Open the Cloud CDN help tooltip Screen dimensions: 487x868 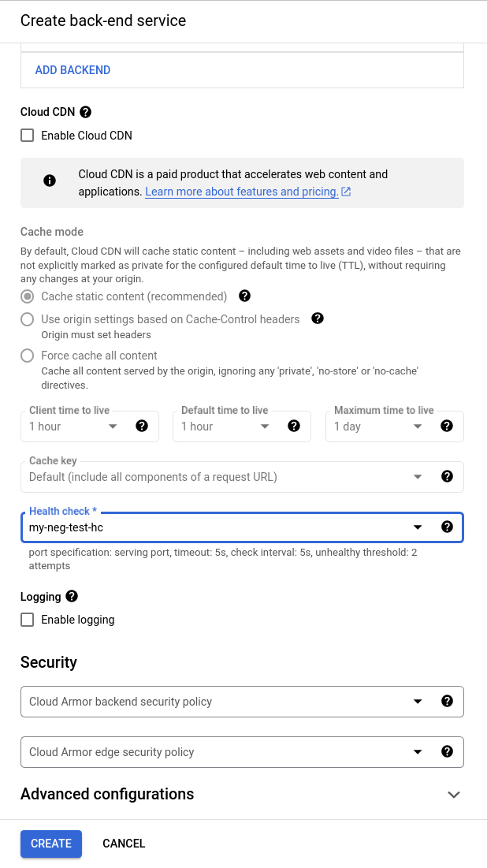85,111
